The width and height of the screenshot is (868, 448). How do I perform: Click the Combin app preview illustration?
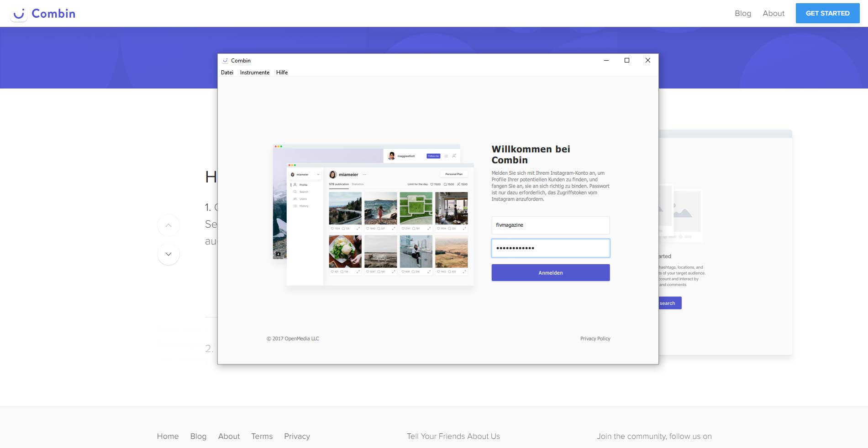point(373,215)
